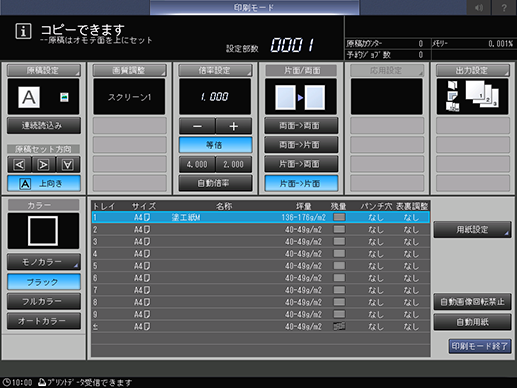Image resolution: width=517 pixels, height=388 pixels.
Task: Open 出力設定 output settings
Action: (473, 70)
